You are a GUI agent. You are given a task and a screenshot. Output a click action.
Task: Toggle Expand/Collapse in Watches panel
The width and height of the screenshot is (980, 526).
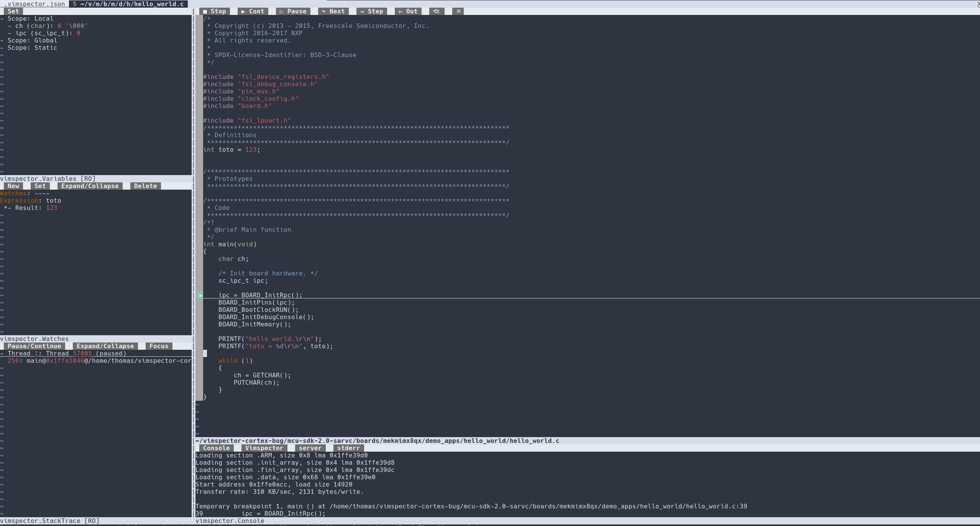[x=105, y=346]
